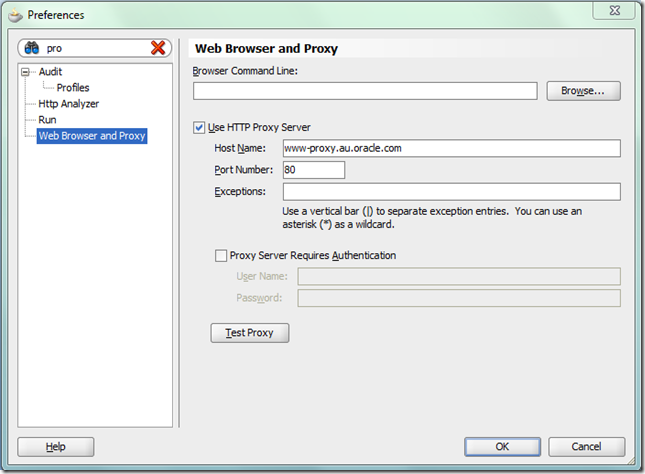Click the Browser Command Line field
This screenshot has height=474, width=645.
(366, 91)
